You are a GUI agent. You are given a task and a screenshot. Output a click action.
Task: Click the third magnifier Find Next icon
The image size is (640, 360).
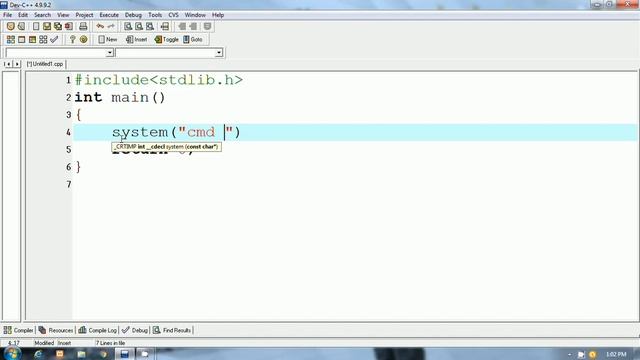[x=150, y=26]
